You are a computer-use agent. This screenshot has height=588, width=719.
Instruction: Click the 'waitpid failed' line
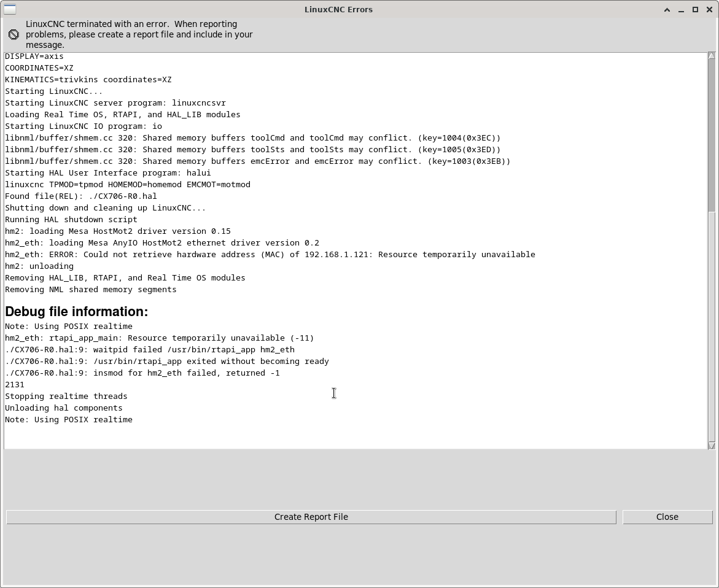pyautogui.click(x=150, y=350)
